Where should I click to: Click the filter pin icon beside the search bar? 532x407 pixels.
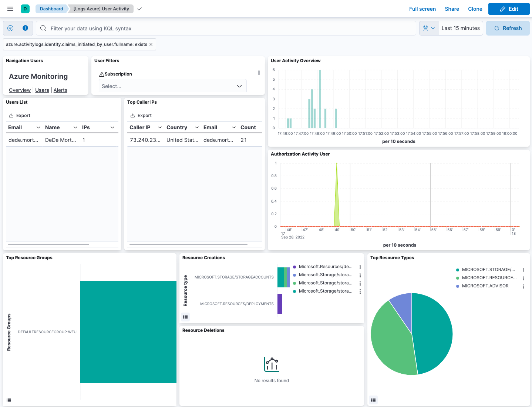10,28
